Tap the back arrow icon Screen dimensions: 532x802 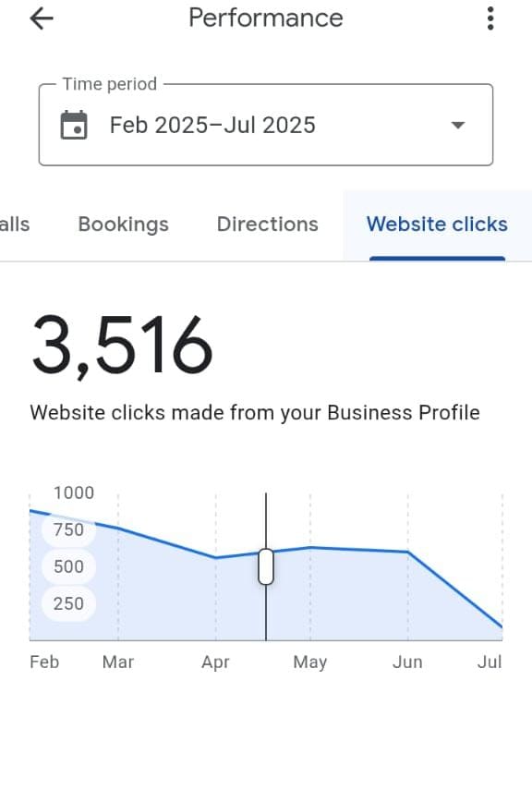[x=42, y=18]
